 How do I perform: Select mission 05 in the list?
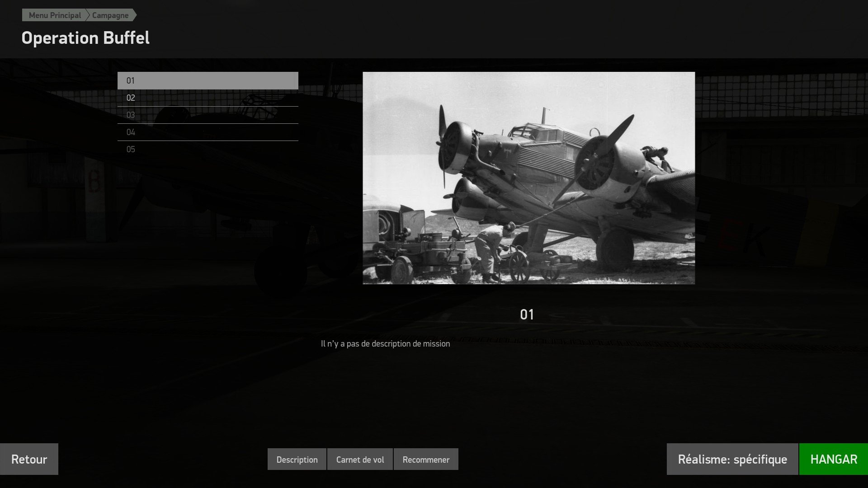click(208, 149)
